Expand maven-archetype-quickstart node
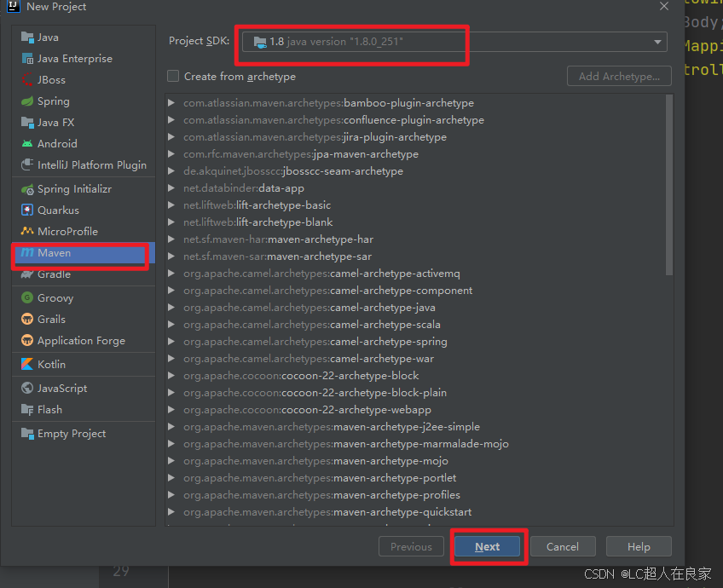Image resolution: width=723 pixels, height=588 pixels. click(171, 512)
